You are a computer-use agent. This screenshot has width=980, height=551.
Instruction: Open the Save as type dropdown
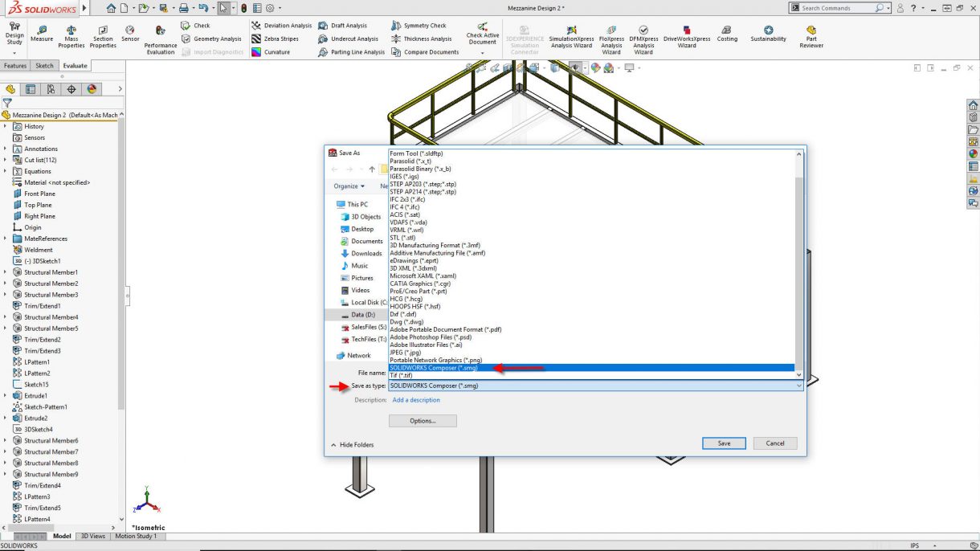point(595,386)
